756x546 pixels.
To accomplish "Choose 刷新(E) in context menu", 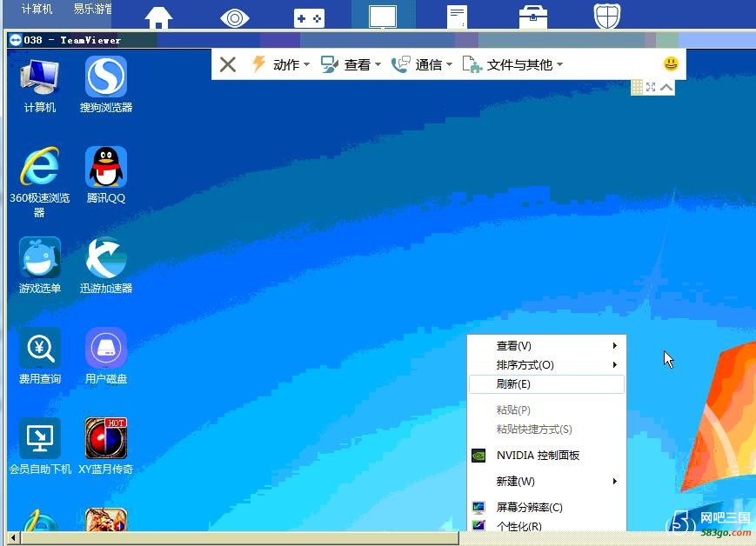I will click(x=546, y=384).
